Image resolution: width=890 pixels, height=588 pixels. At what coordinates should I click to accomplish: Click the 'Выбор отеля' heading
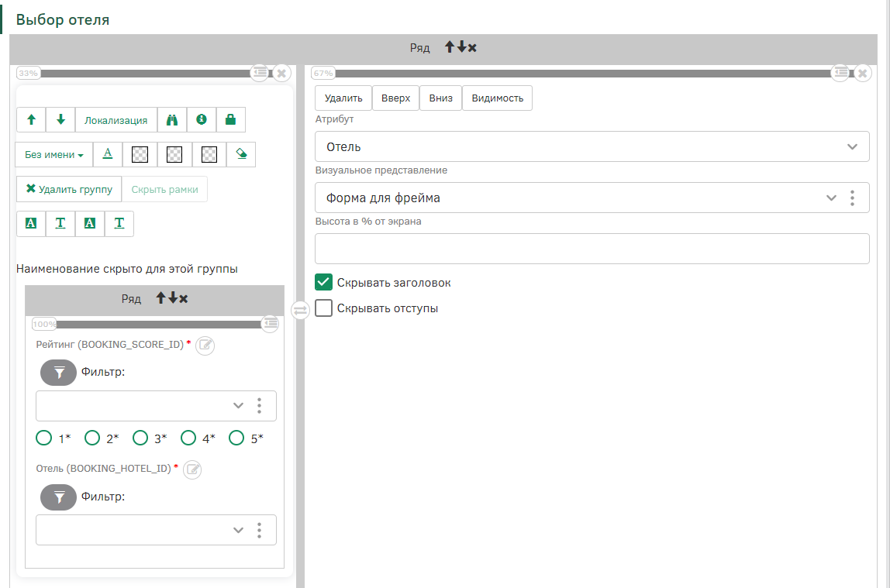click(63, 19)
